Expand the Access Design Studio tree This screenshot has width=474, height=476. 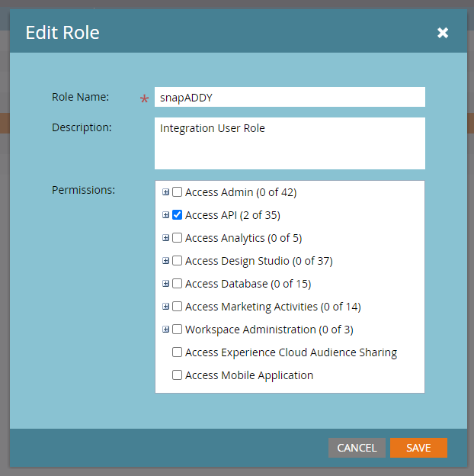[x=165, y=260]
